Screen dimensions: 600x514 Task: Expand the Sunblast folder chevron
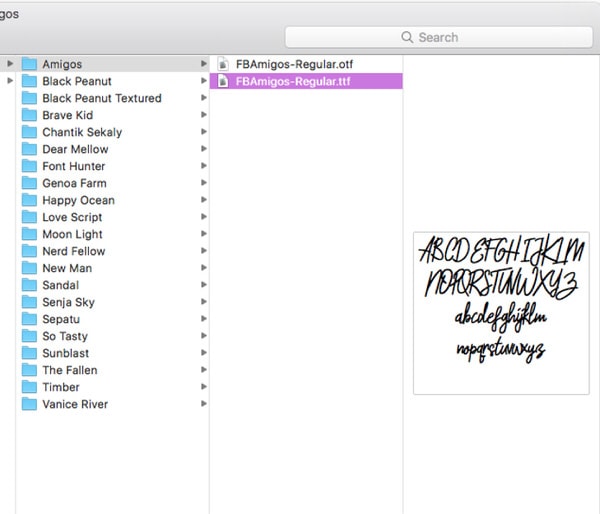point(204,353)
